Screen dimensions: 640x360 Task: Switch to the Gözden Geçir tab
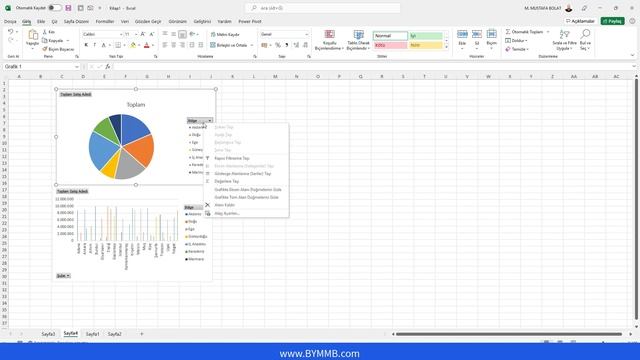point(148,21)
